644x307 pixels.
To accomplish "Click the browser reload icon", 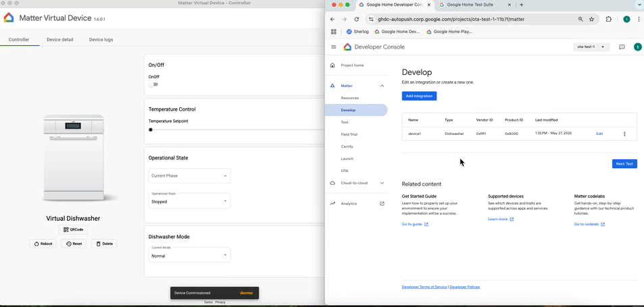I will [x=357, y=20].
